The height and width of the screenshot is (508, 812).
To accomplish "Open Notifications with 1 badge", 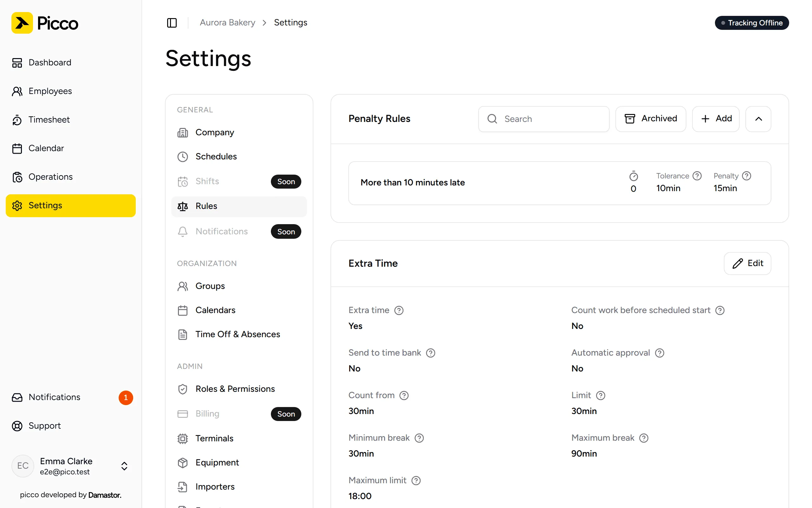I will (x=70, y=398).
